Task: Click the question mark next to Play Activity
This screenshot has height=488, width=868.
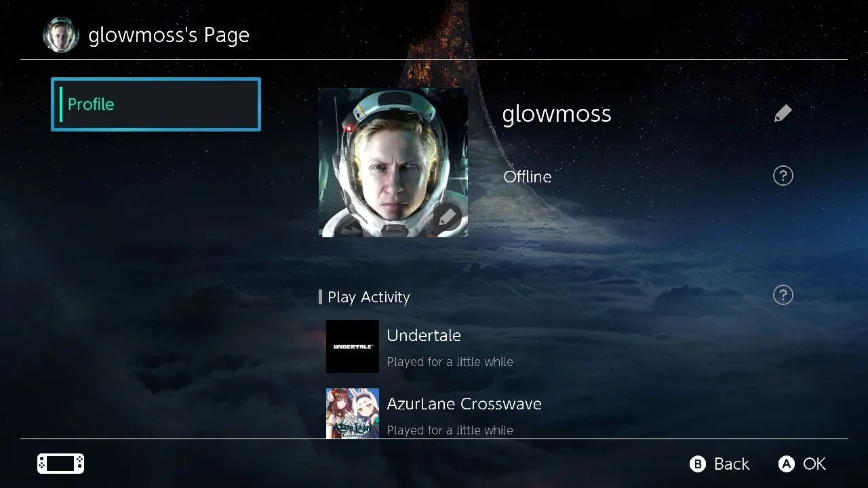Action: tap(783, 295)
